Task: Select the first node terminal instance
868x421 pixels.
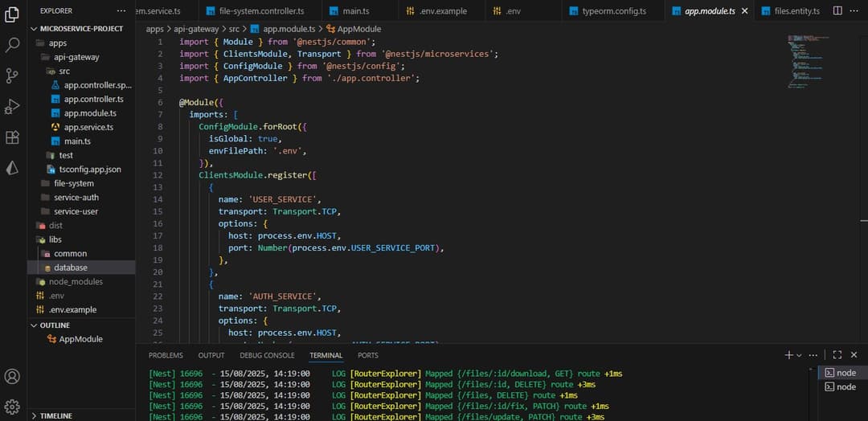Action: pyautogui.click(x=842, y=373)
